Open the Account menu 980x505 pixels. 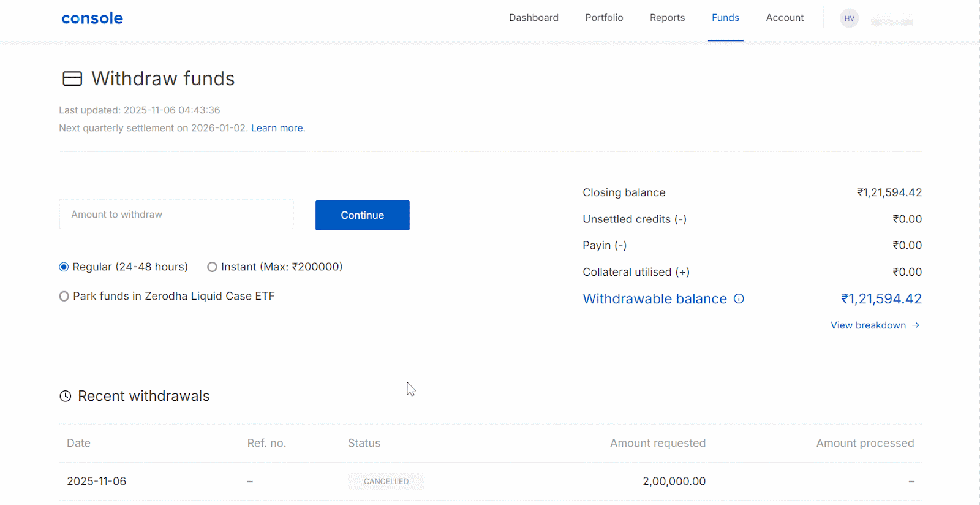click(785, 18)
